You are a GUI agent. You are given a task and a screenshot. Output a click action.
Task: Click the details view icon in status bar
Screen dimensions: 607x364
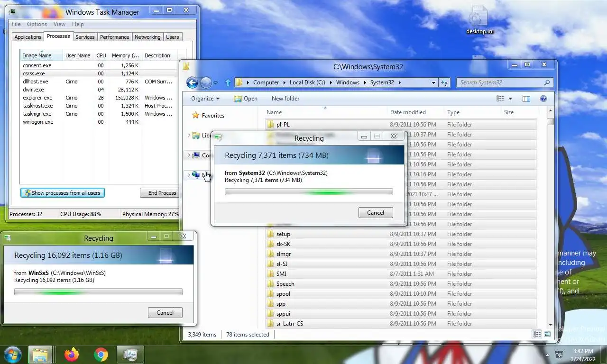pyautogui.click(x=537, y=334)
